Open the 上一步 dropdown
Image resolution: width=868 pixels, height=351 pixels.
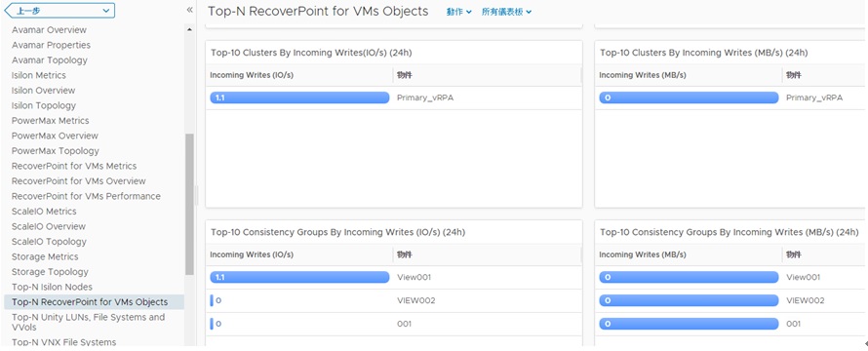(59, 11)
